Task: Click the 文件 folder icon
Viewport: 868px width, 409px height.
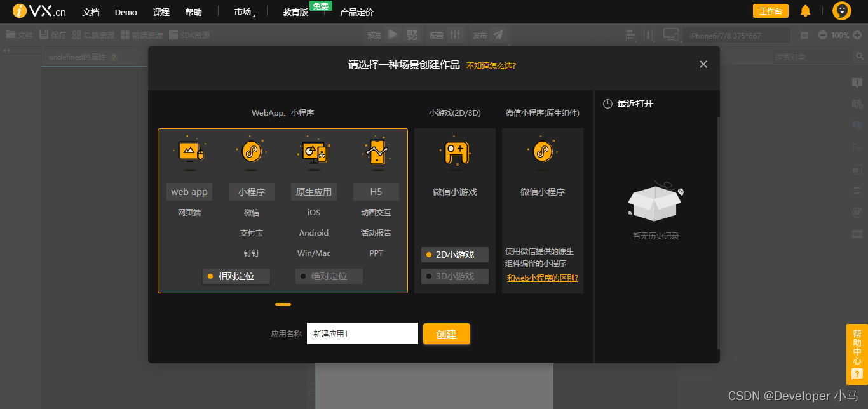Action: tap(10, 35)
